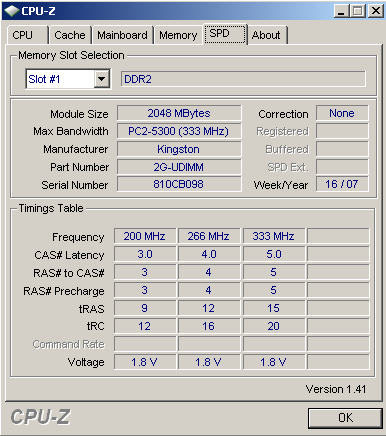Screen dimensions: 386x436
Task: Click the RAS# Precharge label
Action: pos(64,291)
